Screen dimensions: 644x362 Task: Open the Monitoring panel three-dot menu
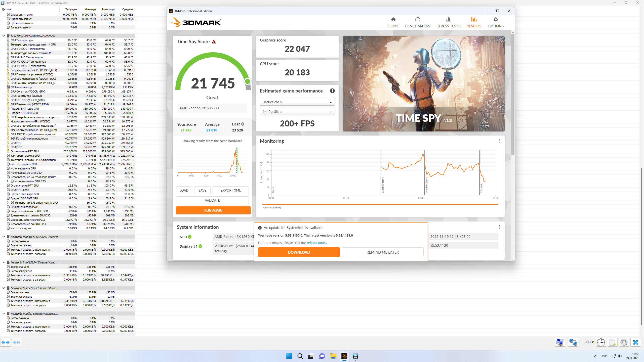coord(500,141)
